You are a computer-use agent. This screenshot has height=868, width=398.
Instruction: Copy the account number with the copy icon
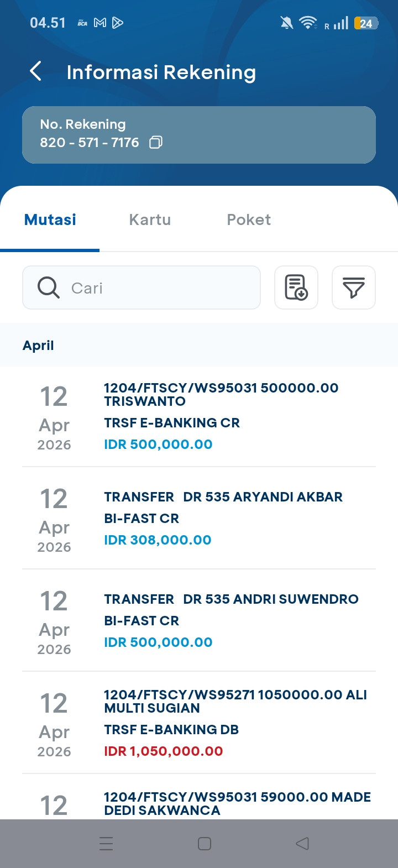156,143
